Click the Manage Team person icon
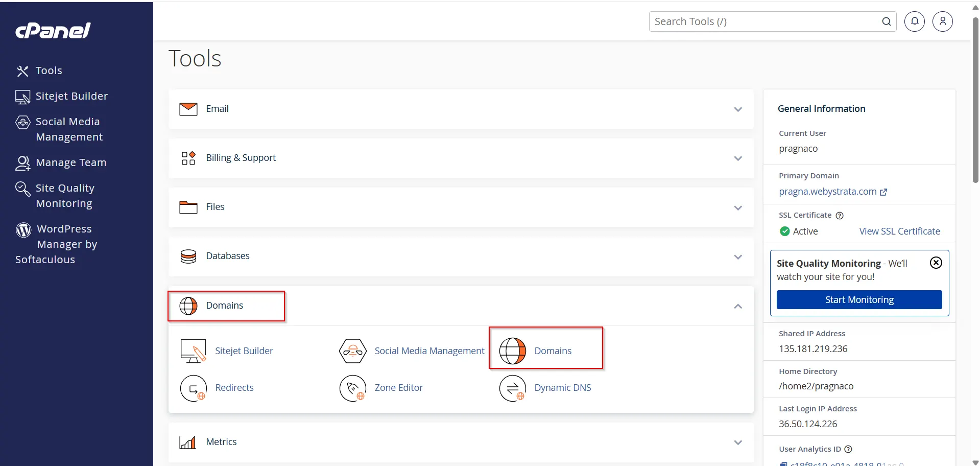Viewport: 980px width, 466px height. [22, 163]
